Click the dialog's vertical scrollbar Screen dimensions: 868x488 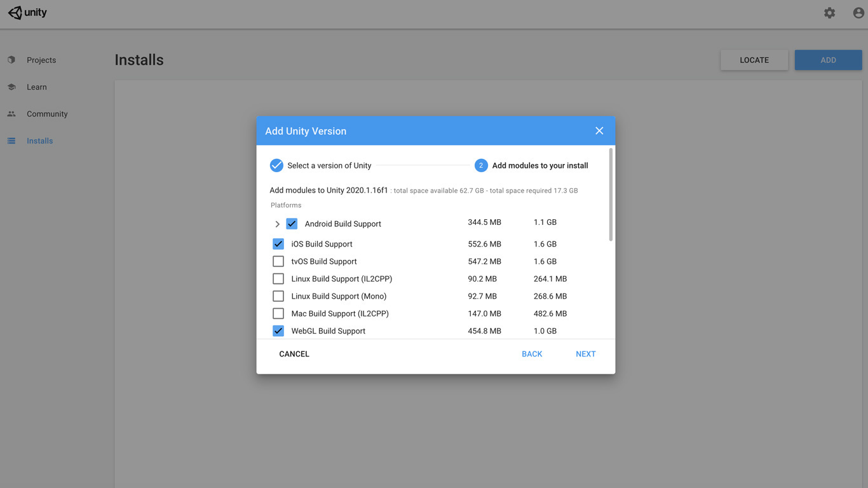pos(611,194)
